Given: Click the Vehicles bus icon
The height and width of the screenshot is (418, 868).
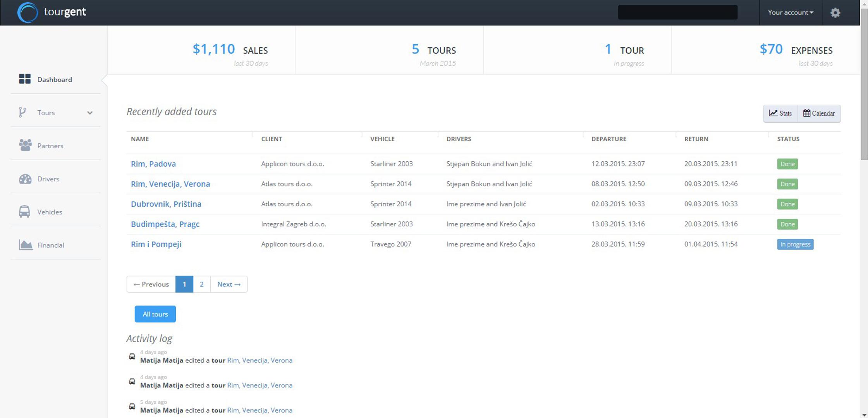Looking at the screenshot, I should pos(24,212).
